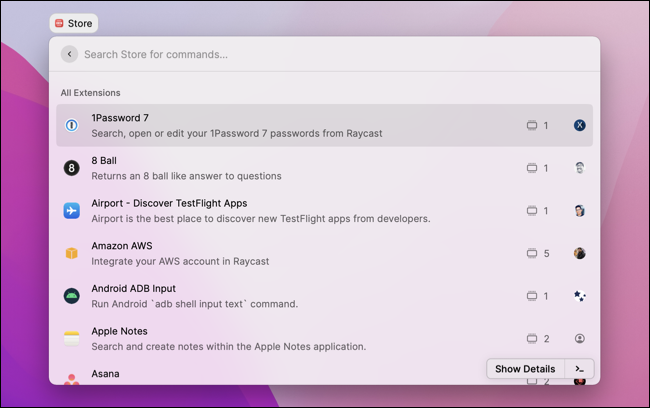Image resolution: width=650 pixels, height=408 pixels.
Task: Select the Amazon AWS title
Action: click(121, 246)
